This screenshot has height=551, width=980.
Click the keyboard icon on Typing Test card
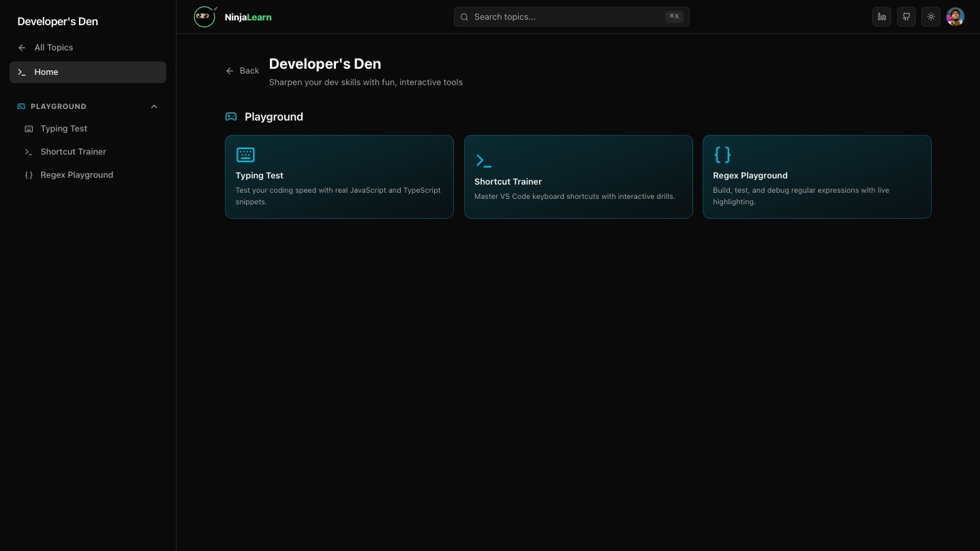[x=245, y=155]
